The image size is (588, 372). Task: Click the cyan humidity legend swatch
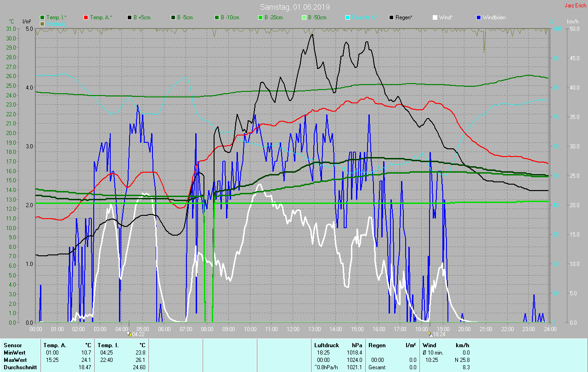pyautogui.click(x=348, y=17)
